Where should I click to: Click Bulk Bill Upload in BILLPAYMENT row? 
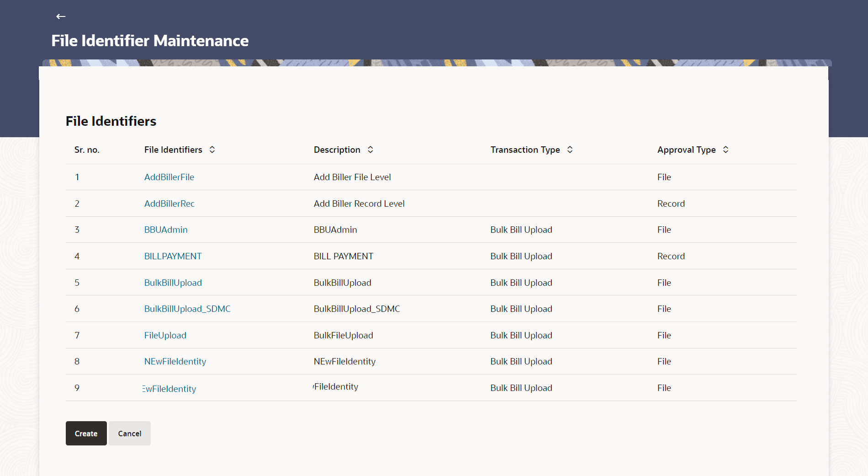(521, 256)
